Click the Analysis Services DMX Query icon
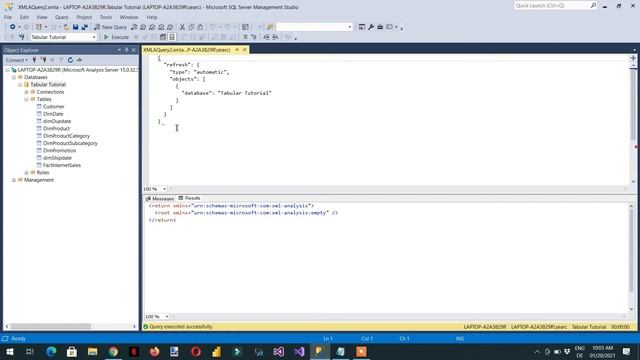Image resolution: width=640 pixels, height=360 pixels. [x=152, y=27]
